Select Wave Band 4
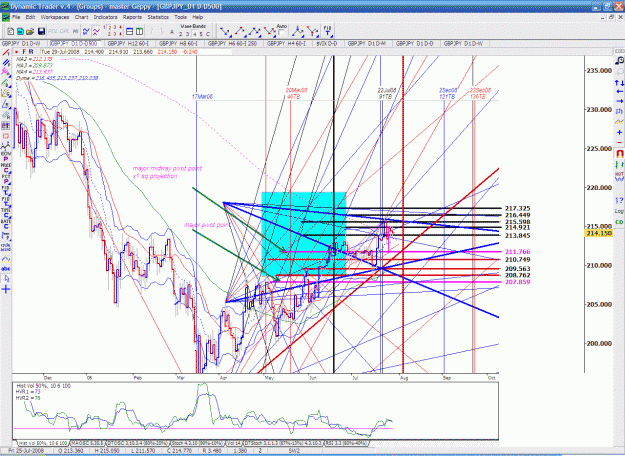 (194, 34)
